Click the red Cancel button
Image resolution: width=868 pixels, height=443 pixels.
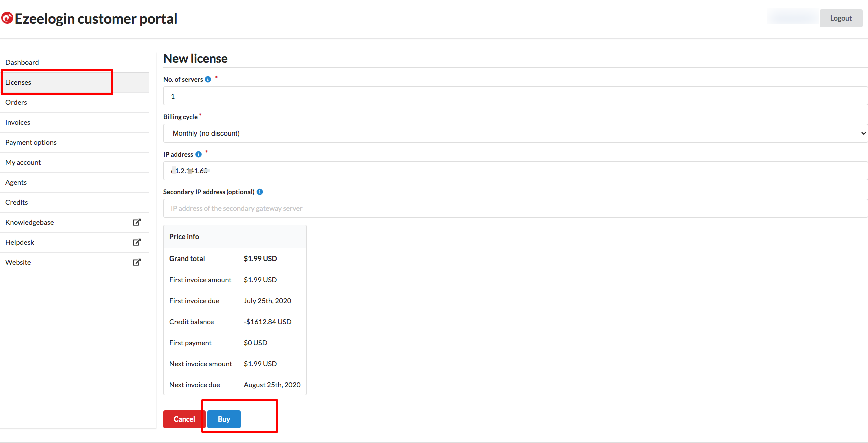(x=184, y=419)
